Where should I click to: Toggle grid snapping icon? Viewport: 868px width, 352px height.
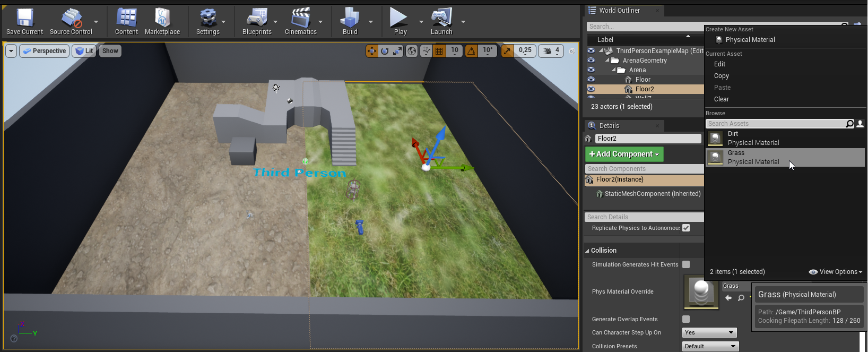439,51
